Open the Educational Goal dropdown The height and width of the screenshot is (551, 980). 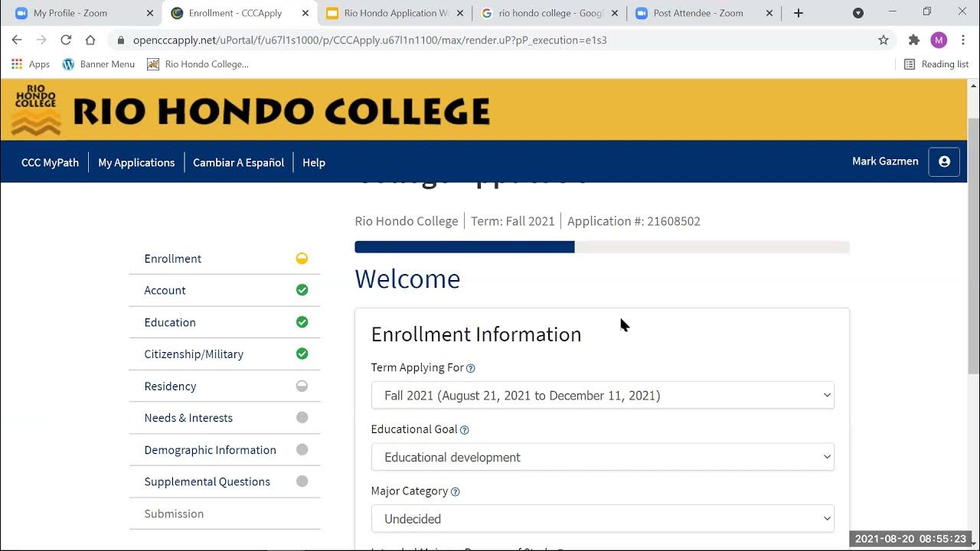(603, 457)
